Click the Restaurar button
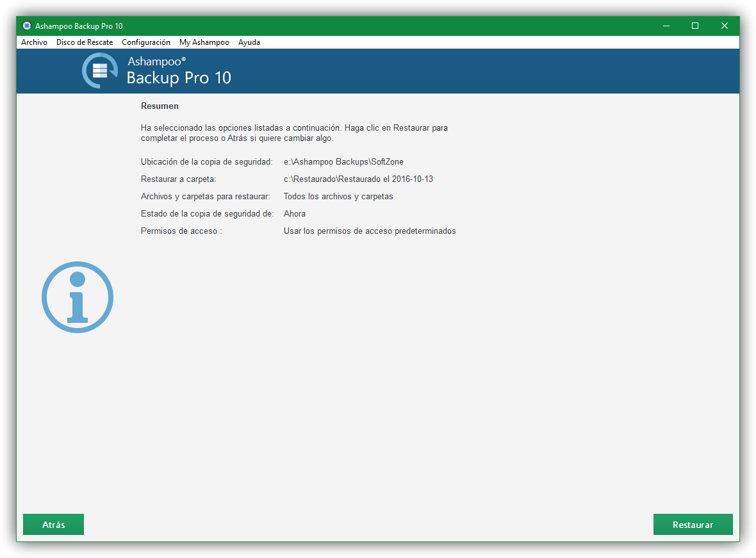 tap(693, 524)
